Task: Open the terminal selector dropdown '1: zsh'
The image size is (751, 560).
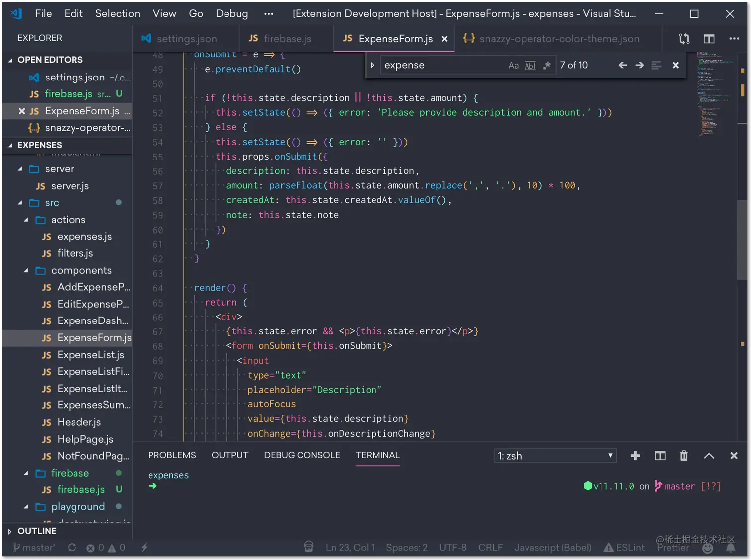Action: click(555, 456)
